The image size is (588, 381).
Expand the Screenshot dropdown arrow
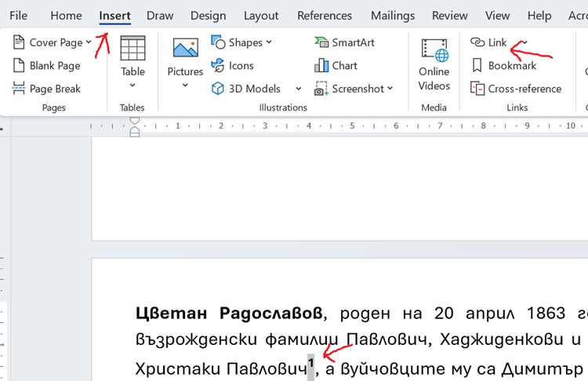(x=390, y=89)
